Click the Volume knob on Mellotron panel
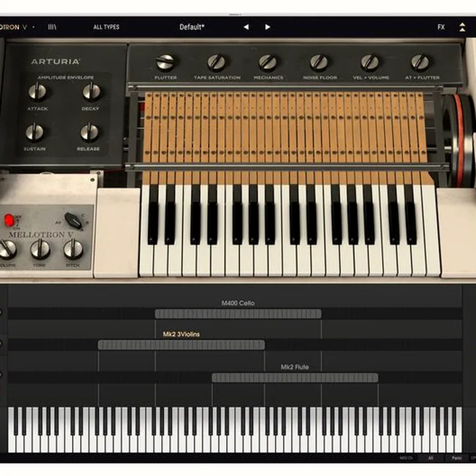The height and width of the screenshot is (476, 476). point(7,249)
